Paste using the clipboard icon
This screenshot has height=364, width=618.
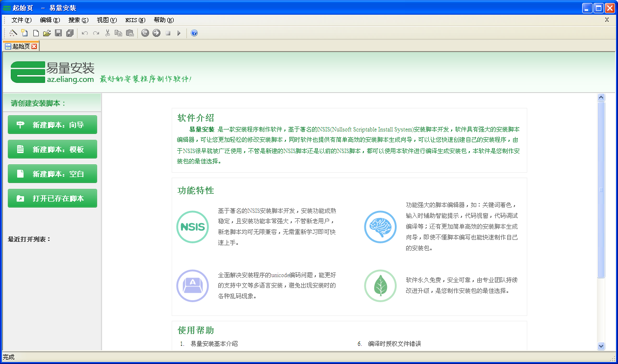129,33
